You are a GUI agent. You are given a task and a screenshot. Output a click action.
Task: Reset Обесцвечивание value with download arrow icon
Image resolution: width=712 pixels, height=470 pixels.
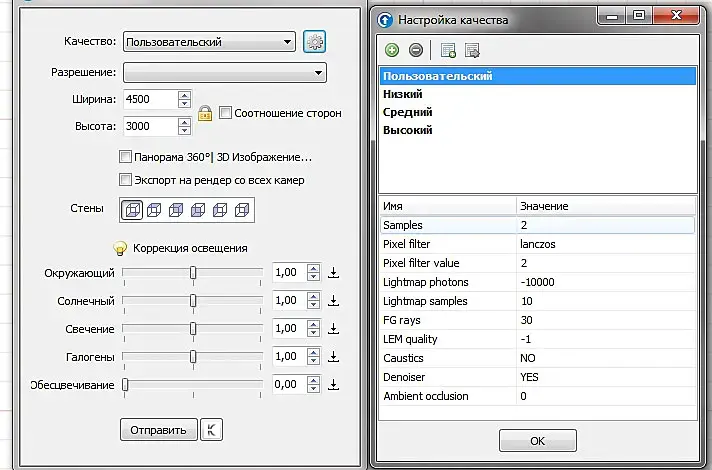click(334, 385)
